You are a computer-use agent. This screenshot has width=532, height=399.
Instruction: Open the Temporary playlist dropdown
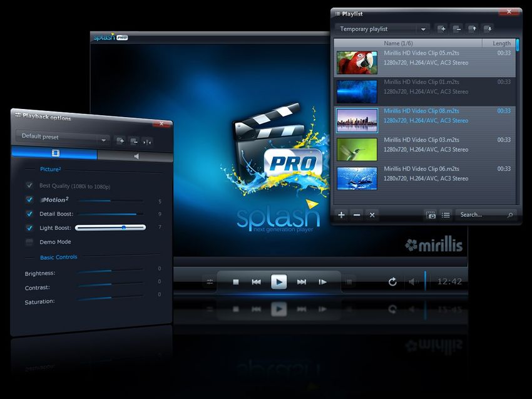pos(382,29)
